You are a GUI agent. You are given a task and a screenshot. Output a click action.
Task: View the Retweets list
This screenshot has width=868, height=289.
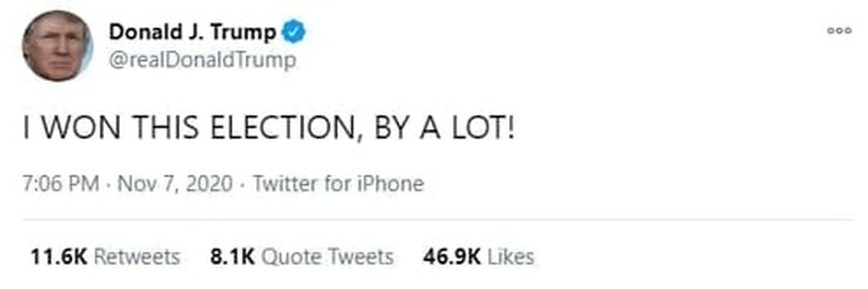[x=137, y=256]
